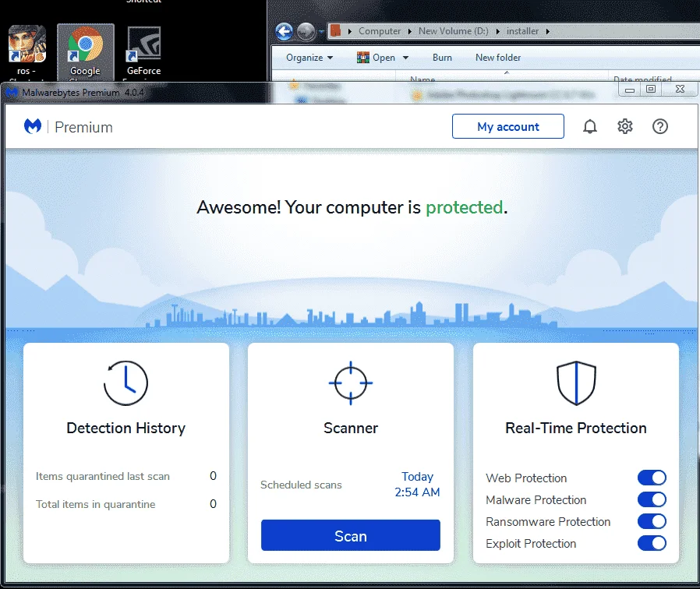The image size is (700, 589).
Task: Click the Web Protection label
Action: [x=526, y=478]
